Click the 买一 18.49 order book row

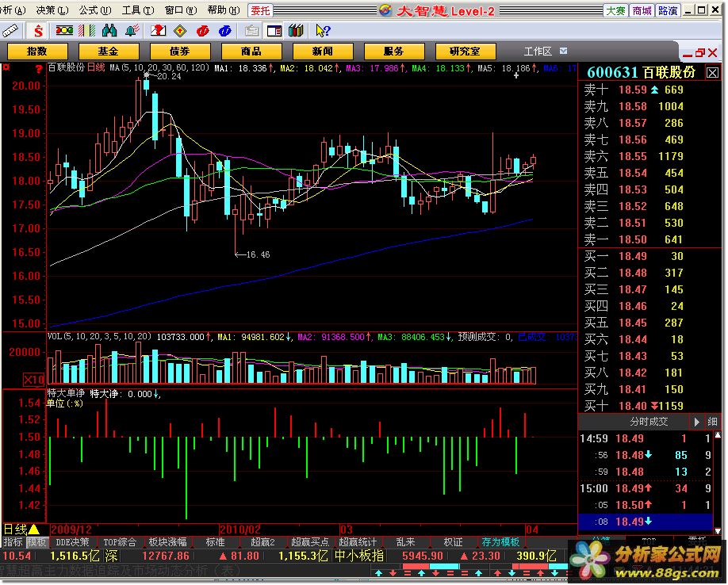(649, 256)
